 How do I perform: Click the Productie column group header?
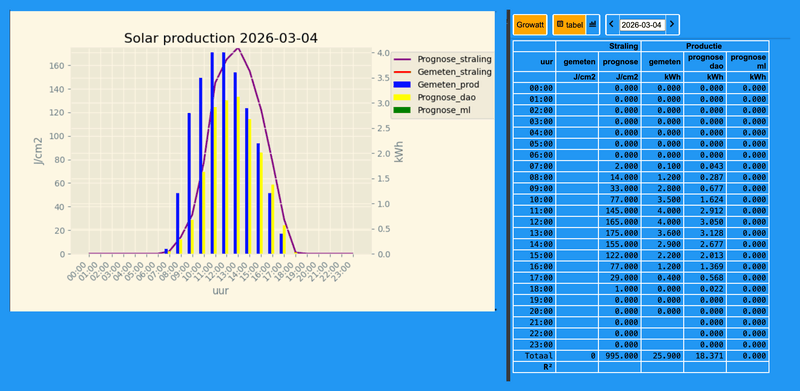pos(705,46)
